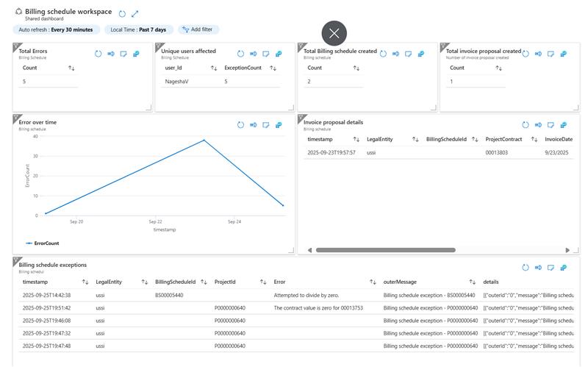
Task: Refresh the Total Errors tile
Action: click(98, 54)
